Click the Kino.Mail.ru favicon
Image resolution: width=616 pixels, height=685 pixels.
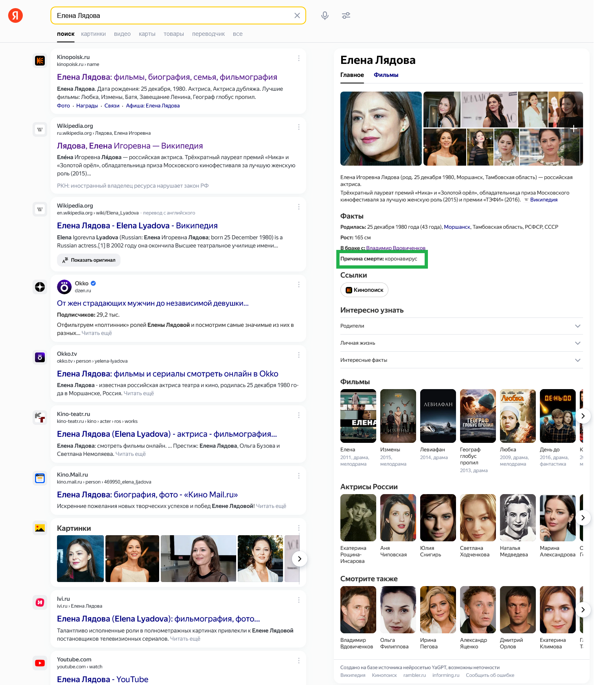40,478
